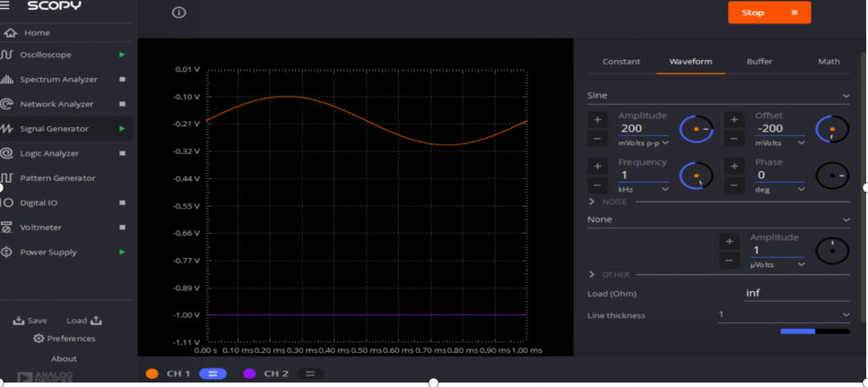Click the Amplitude 200 rotary knob
868x387 pixels.
[697, 129]
